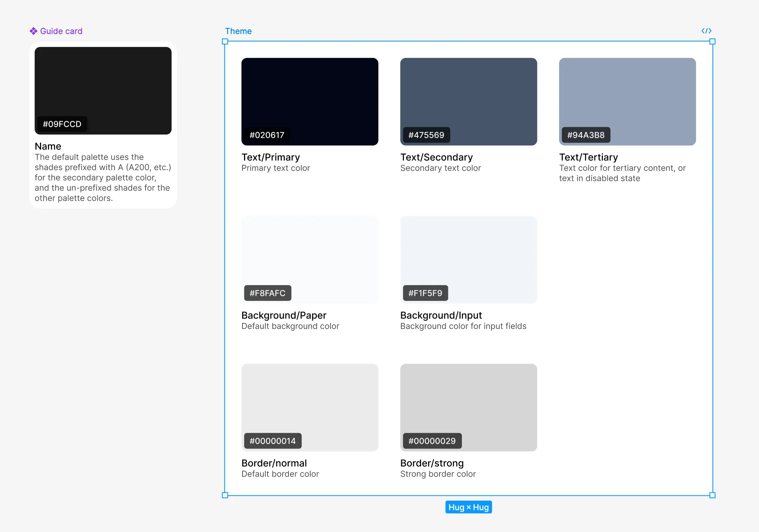This screenshot has height=532, width=759.
Task: Click the Text/Secondary title
Action: 436,157
